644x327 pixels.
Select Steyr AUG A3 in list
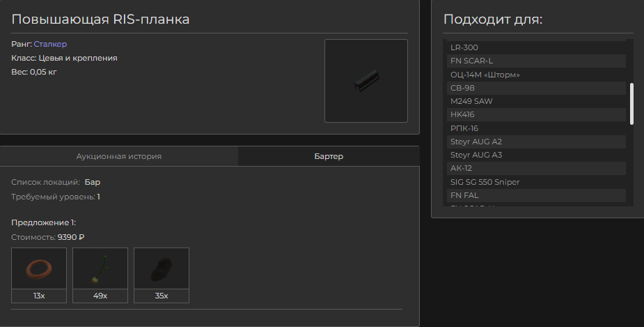click(536, 155)
